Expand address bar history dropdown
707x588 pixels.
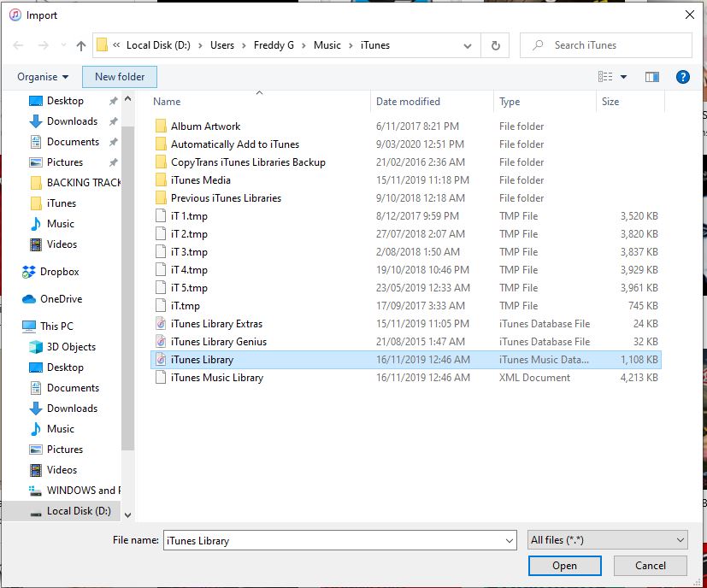pyautogui.click(x=468, y=45)
